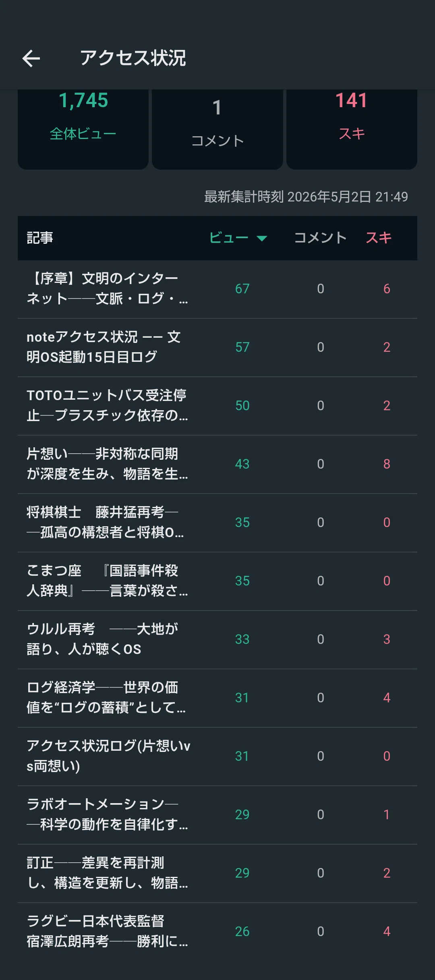
Task: Tap the back arrow icon
Action: (x=31, y=58)
